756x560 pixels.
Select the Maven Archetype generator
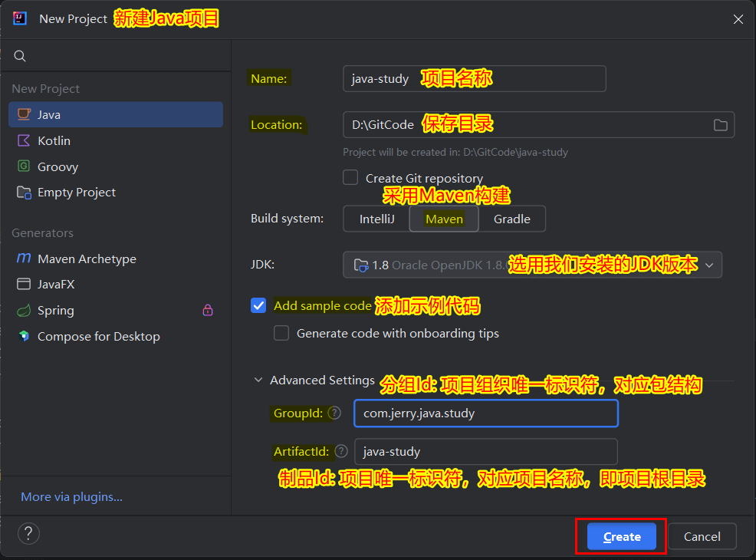[x=86, y=259]
